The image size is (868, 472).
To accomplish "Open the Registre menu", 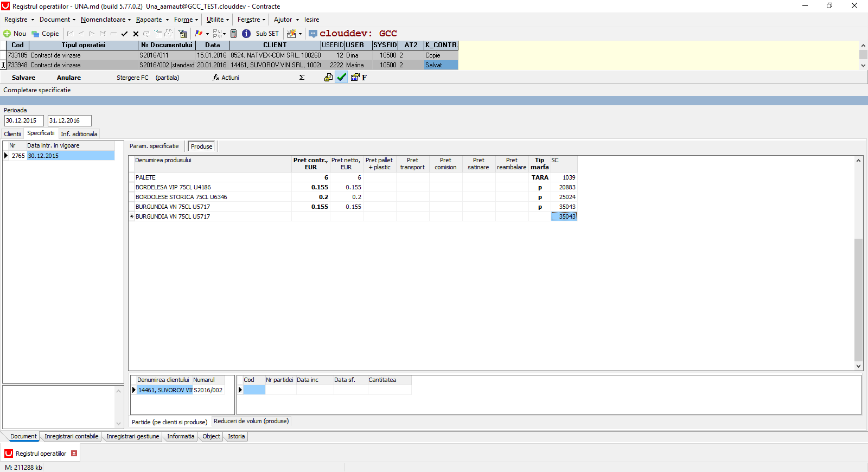I will (19, 20).
